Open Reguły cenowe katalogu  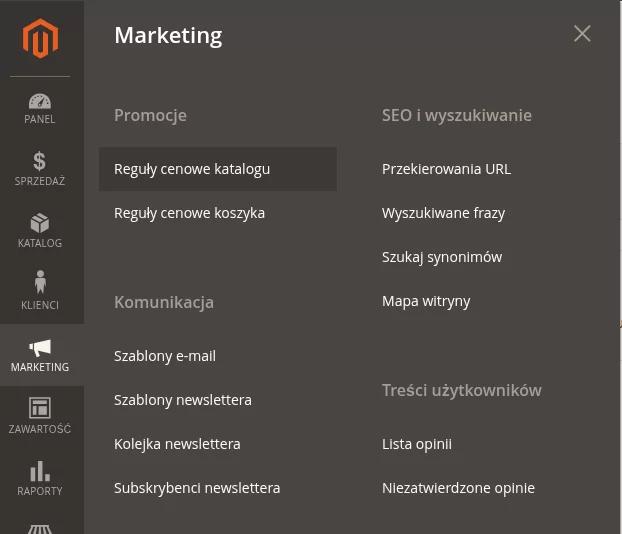point(192,169)
